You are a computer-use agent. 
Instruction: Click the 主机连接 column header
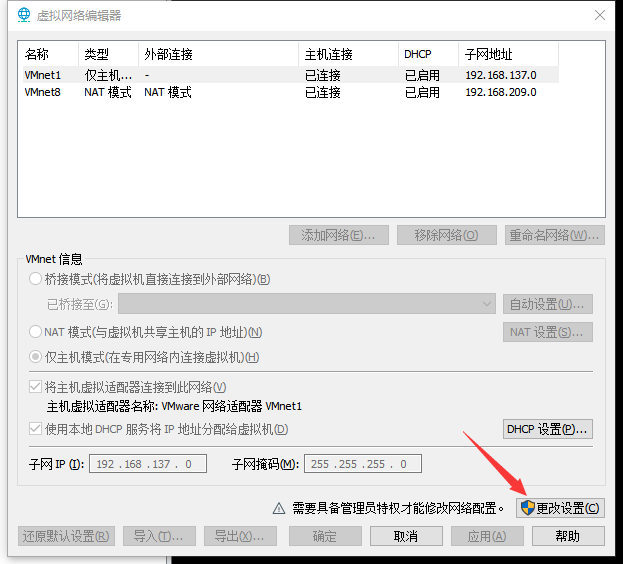coord(348,54)
